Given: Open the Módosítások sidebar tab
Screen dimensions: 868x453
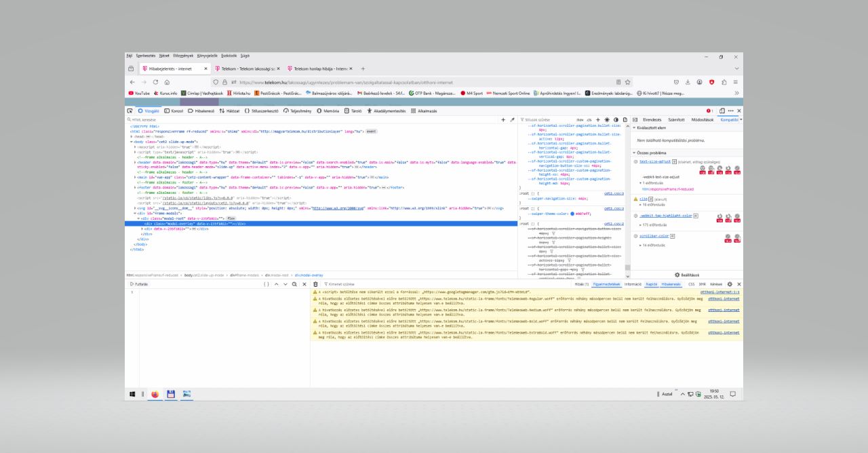Looking at the screenshot, I should pyautogui.click(x=702, y=119).
